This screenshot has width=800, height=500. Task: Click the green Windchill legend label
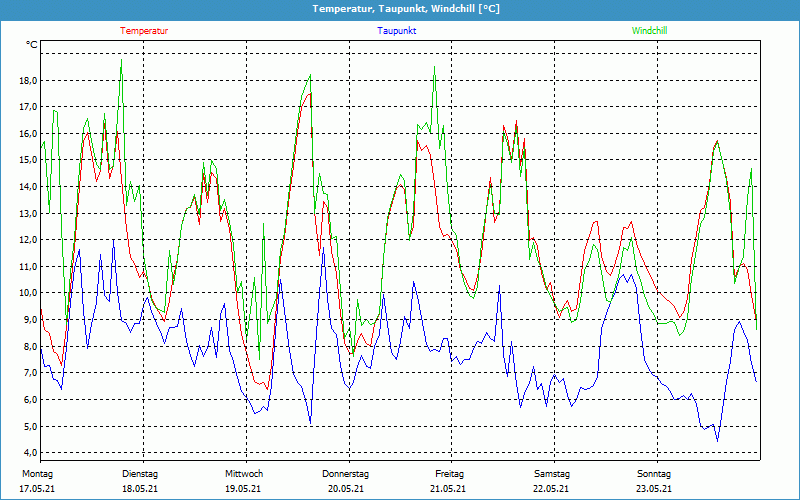coord(649,31)
